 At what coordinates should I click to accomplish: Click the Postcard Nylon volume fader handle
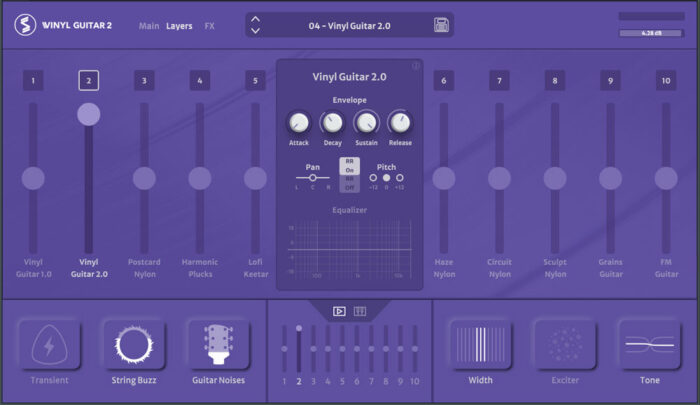click(144, 178)
